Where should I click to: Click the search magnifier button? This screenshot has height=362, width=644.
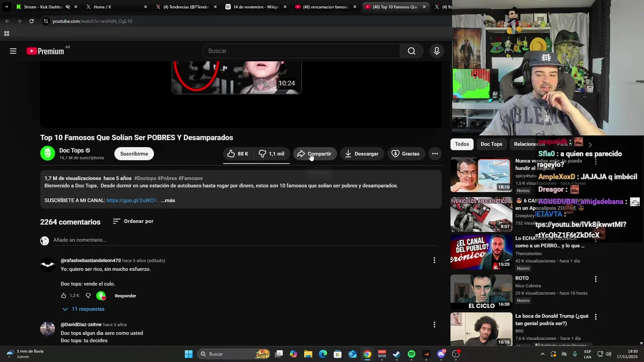(412, 51)
